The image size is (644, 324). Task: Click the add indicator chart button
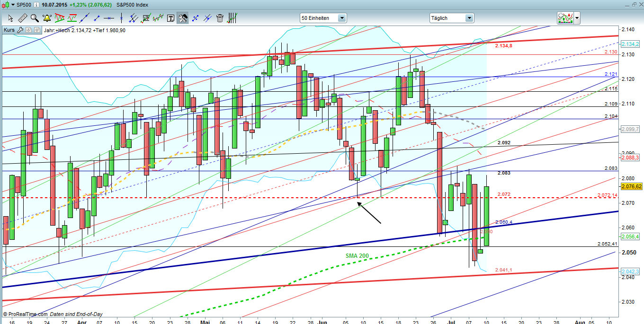pyautogui.click(x=565, y=18)
